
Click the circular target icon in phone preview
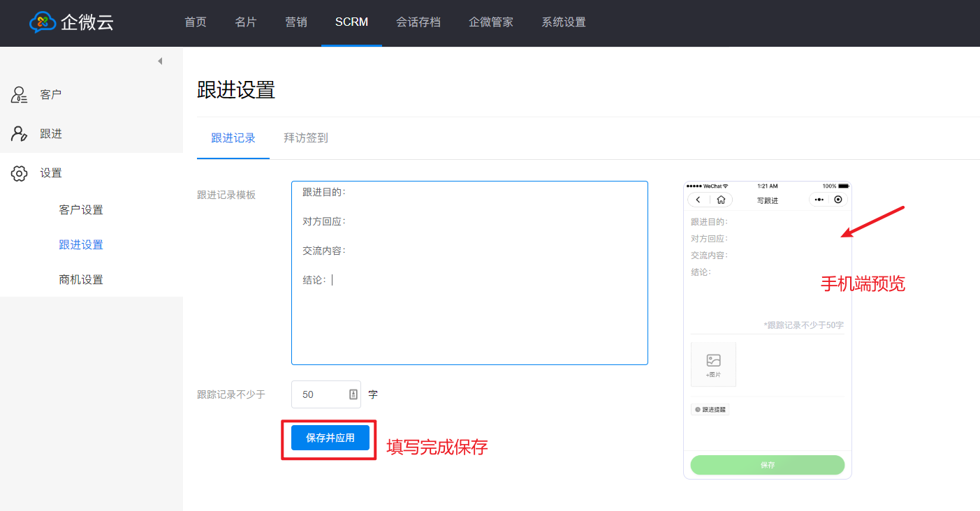point(838,200)
